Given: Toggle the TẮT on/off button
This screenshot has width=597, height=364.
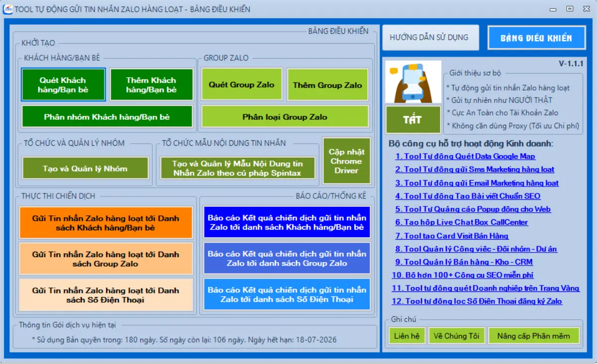Looking at the screenshot, I should tap(413, 120).
